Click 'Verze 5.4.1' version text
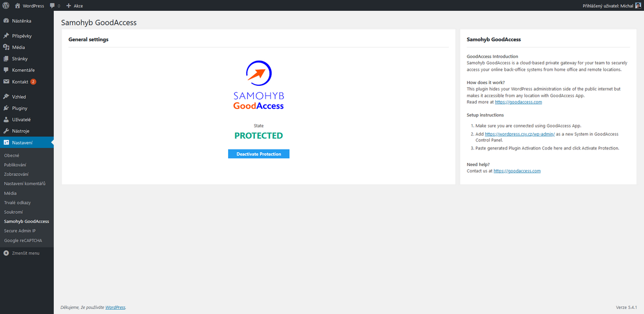Viewport: 644px width, 314px height. coord(627,308)
